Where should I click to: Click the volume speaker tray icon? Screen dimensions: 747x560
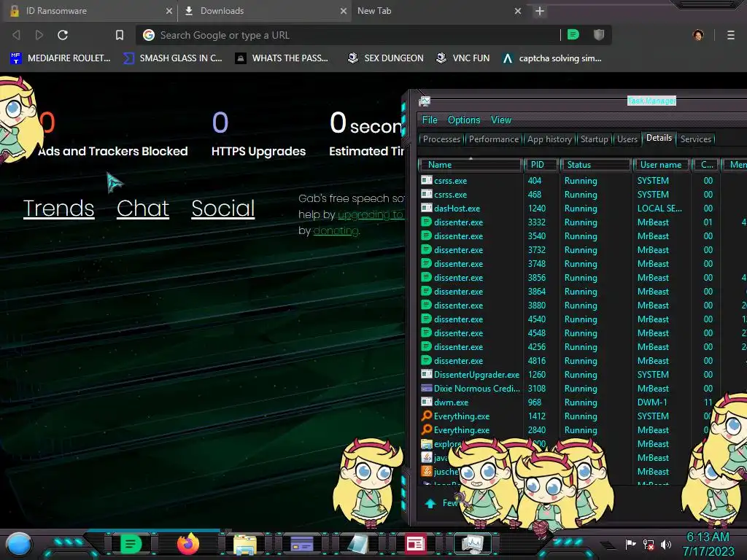click(x=665, y=544)
